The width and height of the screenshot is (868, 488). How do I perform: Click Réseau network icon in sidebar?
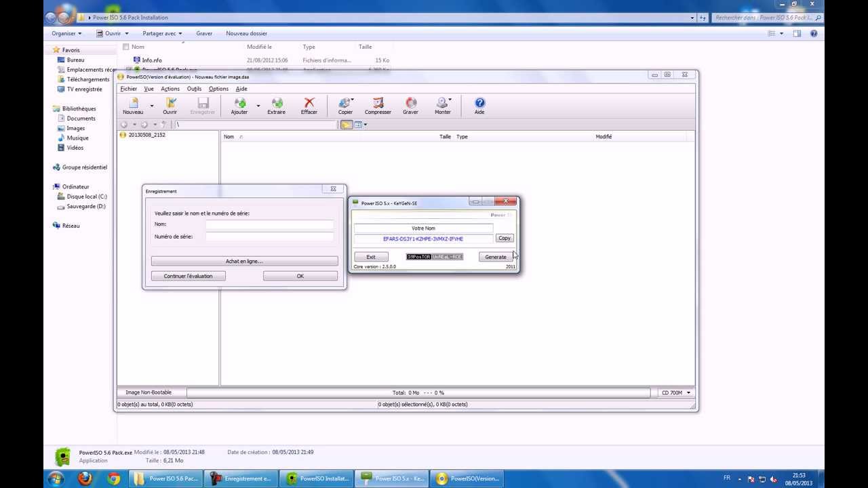[56, 226]
